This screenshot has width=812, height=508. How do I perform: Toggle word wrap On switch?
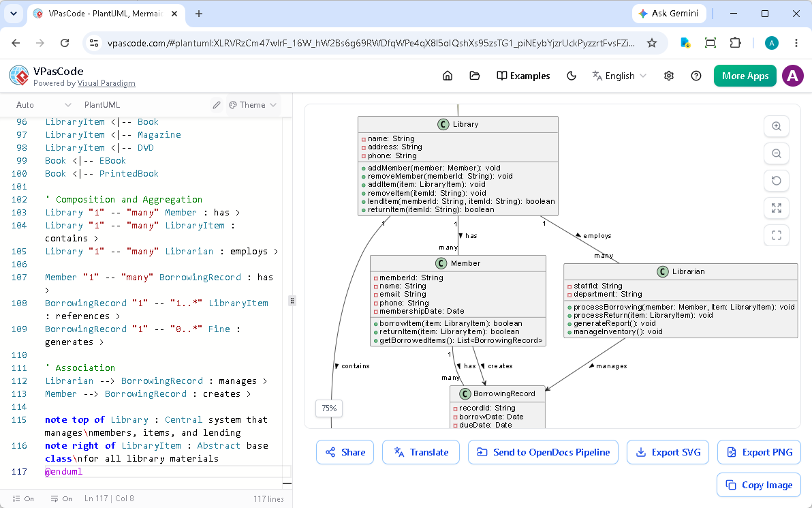click(x=61, y=498)
